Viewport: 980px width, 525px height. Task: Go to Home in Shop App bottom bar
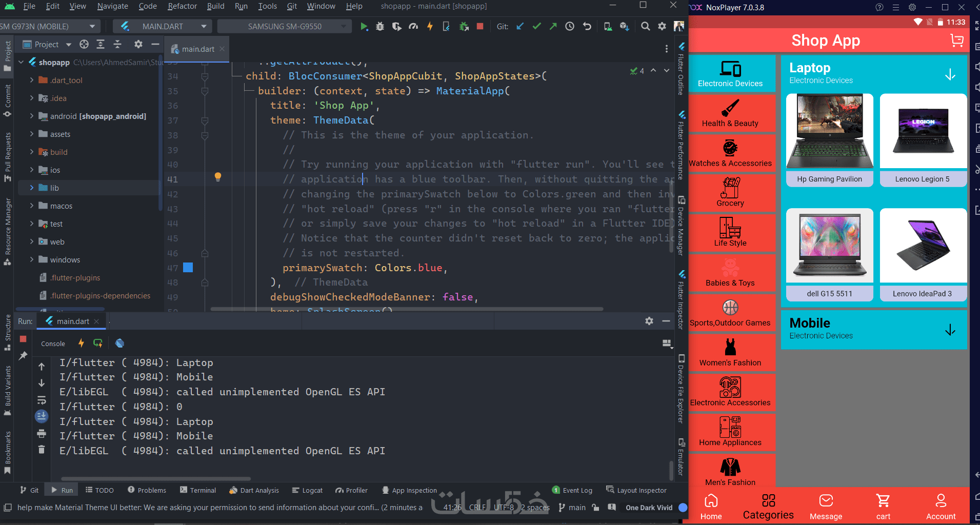pyautogui.click(x=711, y=507)
